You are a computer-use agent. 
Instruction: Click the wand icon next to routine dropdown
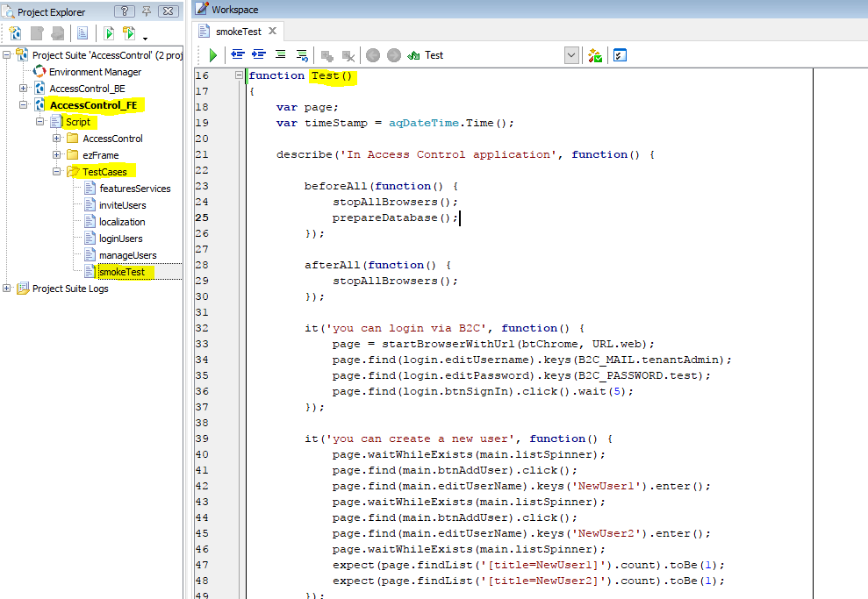click(595, 55)
